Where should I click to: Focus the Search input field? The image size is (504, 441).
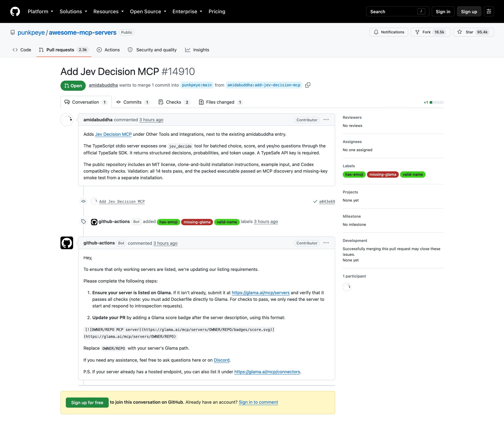(x=398, y=11)
